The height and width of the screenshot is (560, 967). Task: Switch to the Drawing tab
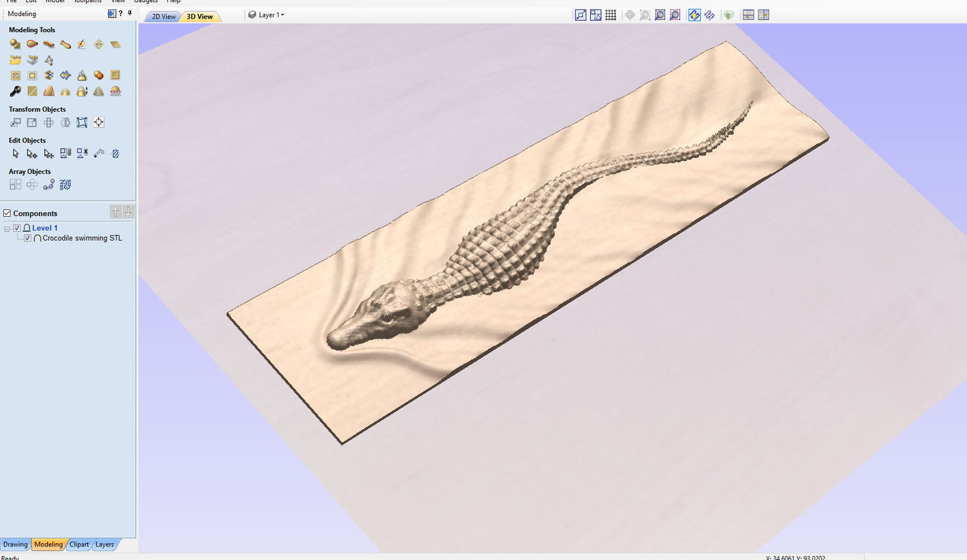(15, 545)
